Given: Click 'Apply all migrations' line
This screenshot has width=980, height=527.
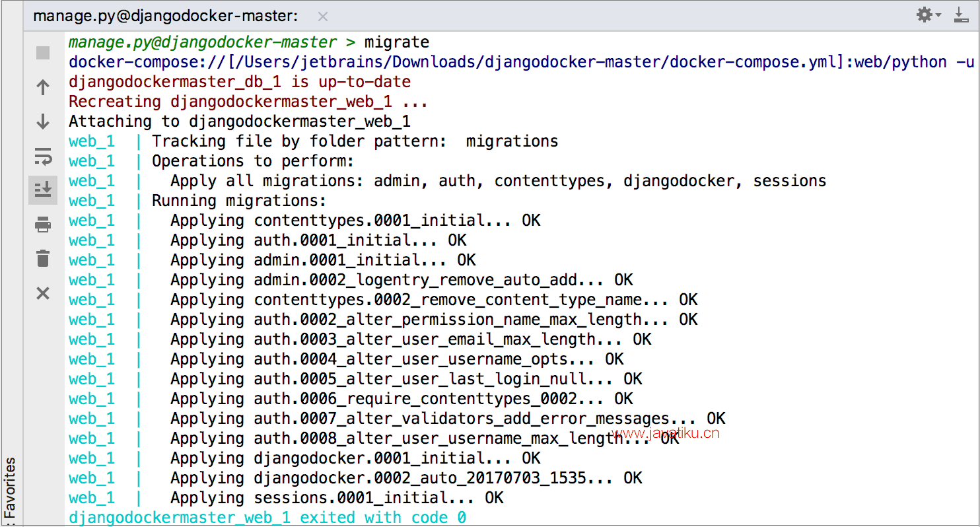Looking at the screenshot, I should (x=448, y=181).
